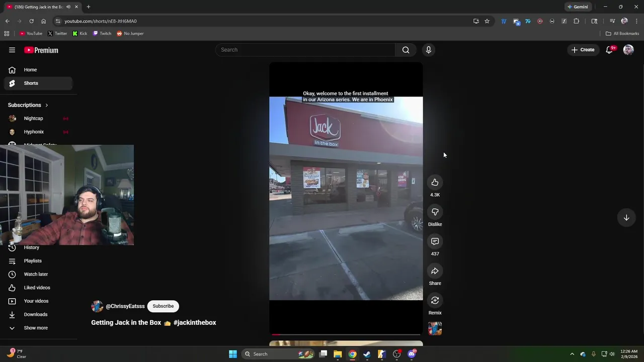The width and height of the screenshot is (644, 362).
Task: Expand the Subscriptions section
Action: tap(28, 105)
